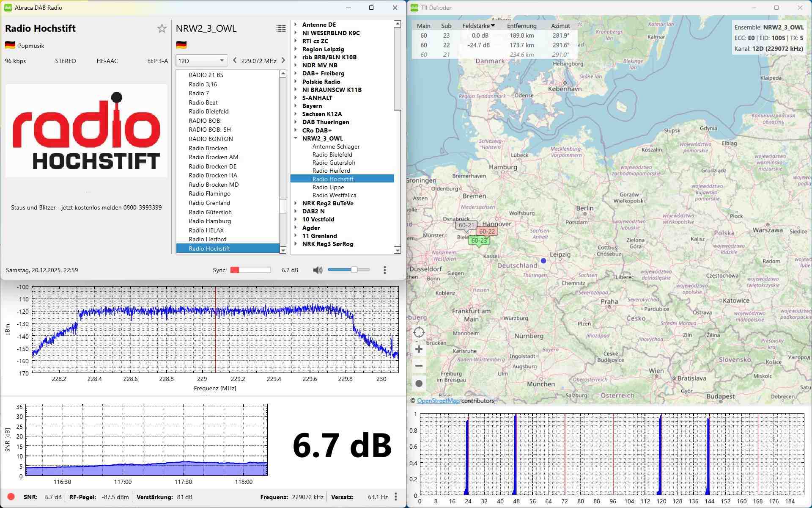
Task: Expand the Antenne DE ensemble
Action: tap(296, 25)
